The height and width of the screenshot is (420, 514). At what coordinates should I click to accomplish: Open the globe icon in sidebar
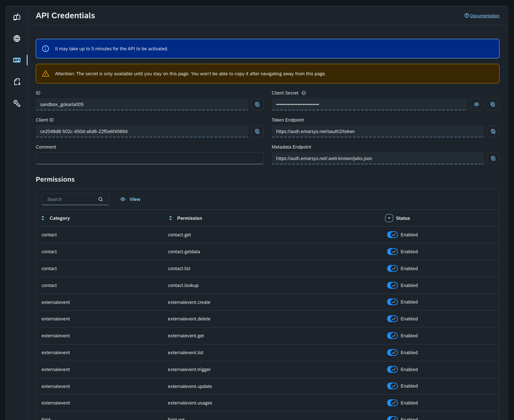(17, 38)
